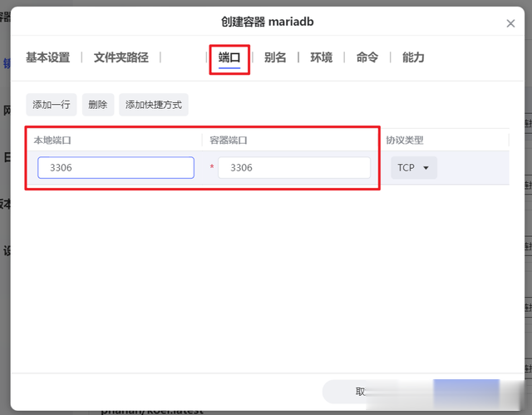The height and width of the screenshot is (415, 532).
Task: Click the 添加快捷方式 button
Action: (x=154, y=105)
